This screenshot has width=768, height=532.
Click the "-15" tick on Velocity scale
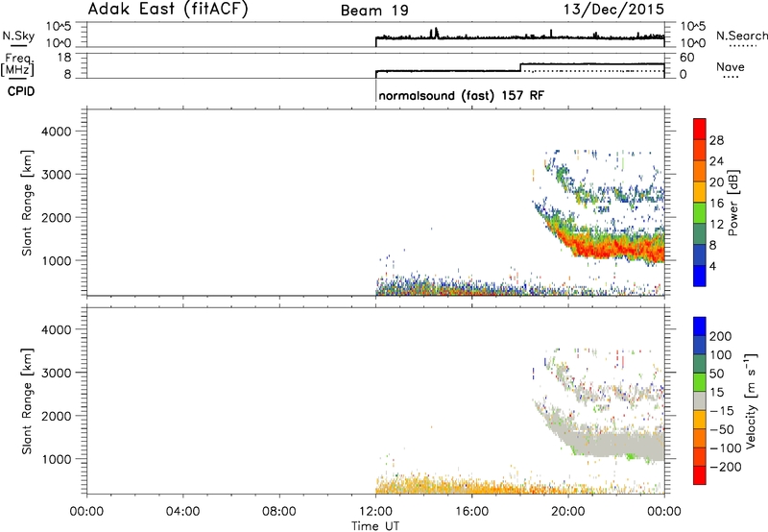[722, 410]
